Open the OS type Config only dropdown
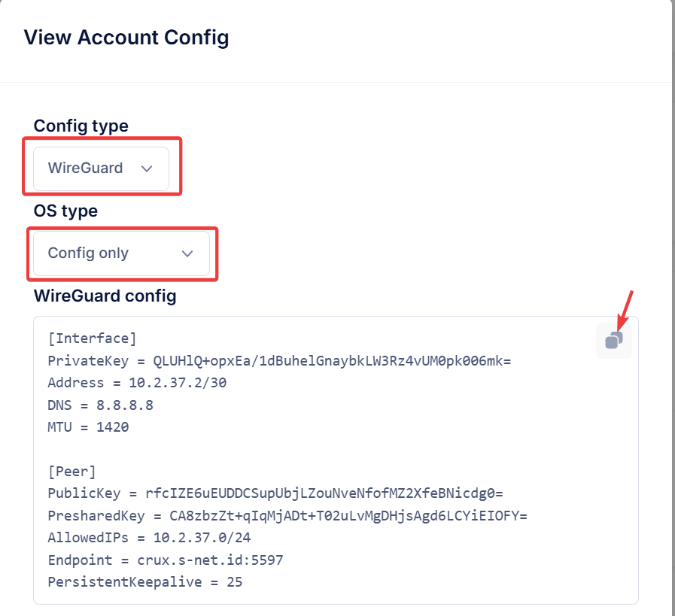The height and width of the screenshot is (616, 675). pos(121,253)
